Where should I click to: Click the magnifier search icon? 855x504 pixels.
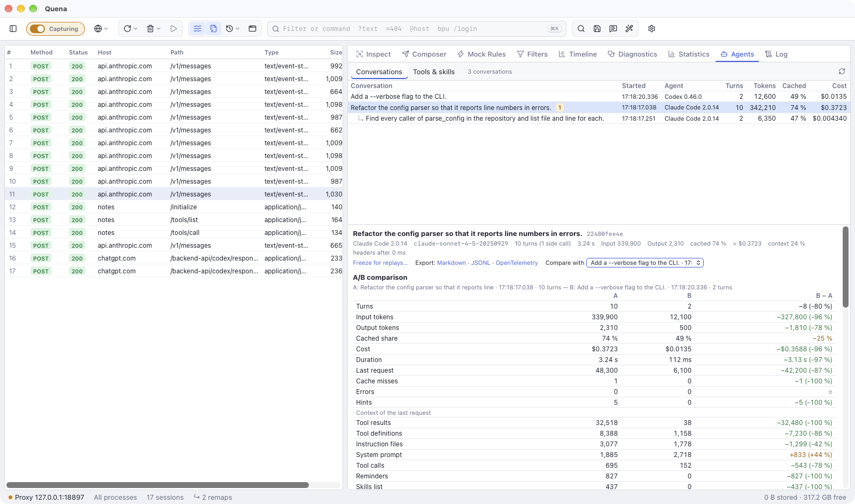click(581, 29)
